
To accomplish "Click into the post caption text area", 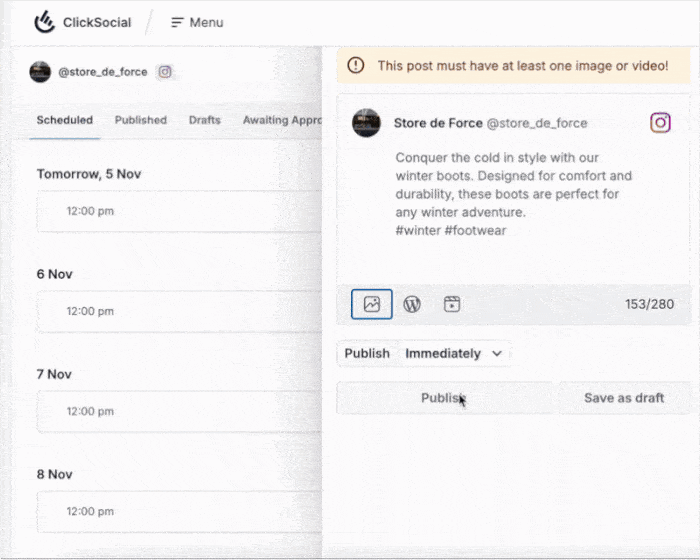I will click(x=513, y=194).
